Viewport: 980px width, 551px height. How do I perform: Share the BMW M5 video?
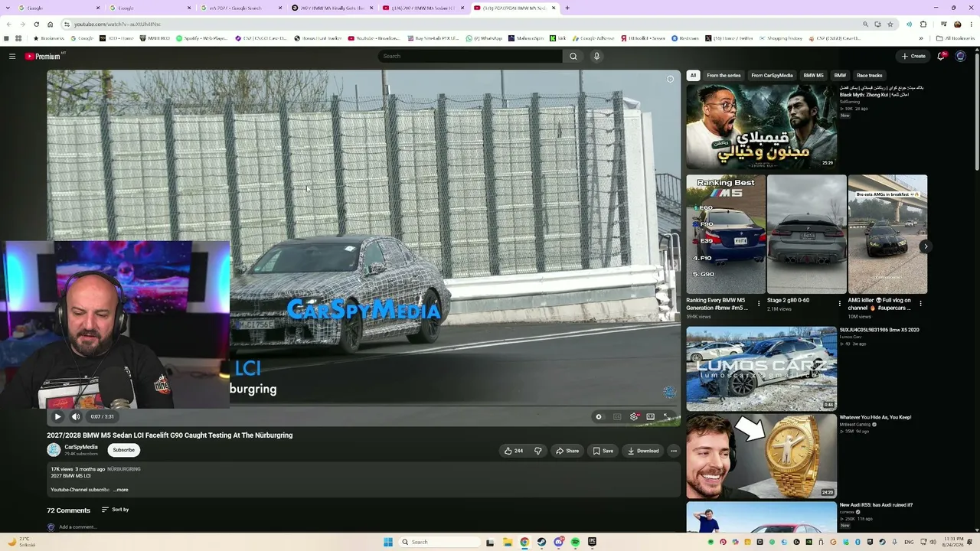click(x=567, y=451)
